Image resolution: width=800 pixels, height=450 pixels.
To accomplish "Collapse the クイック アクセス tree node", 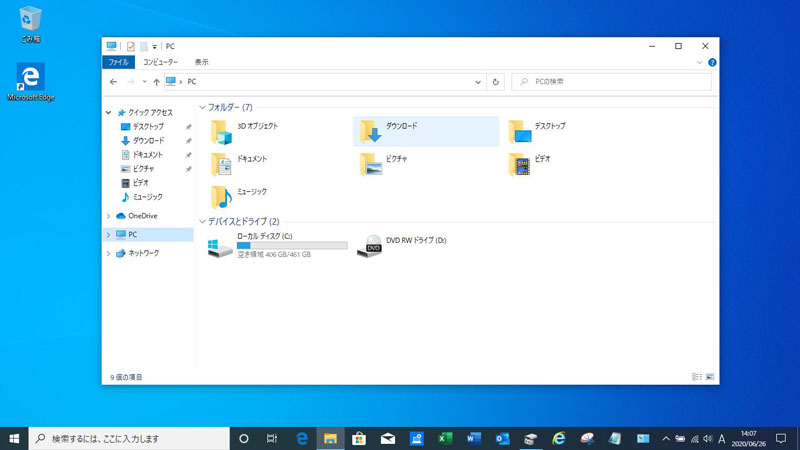I will pos(109,113).
